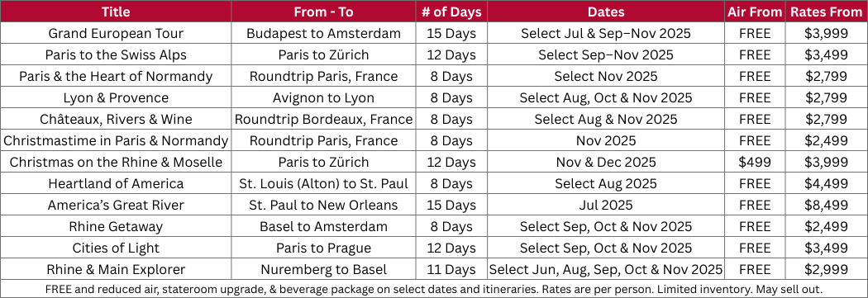Click the $499 air fare cell
Screen dimensions: 868x298
tap(755, 162)
